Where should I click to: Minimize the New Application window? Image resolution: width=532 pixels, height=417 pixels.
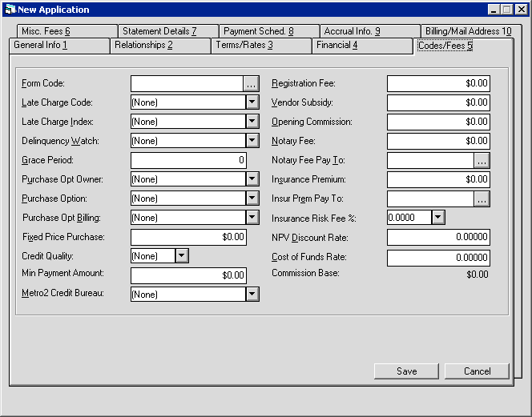pyautogui.click(x=494, y=10)
